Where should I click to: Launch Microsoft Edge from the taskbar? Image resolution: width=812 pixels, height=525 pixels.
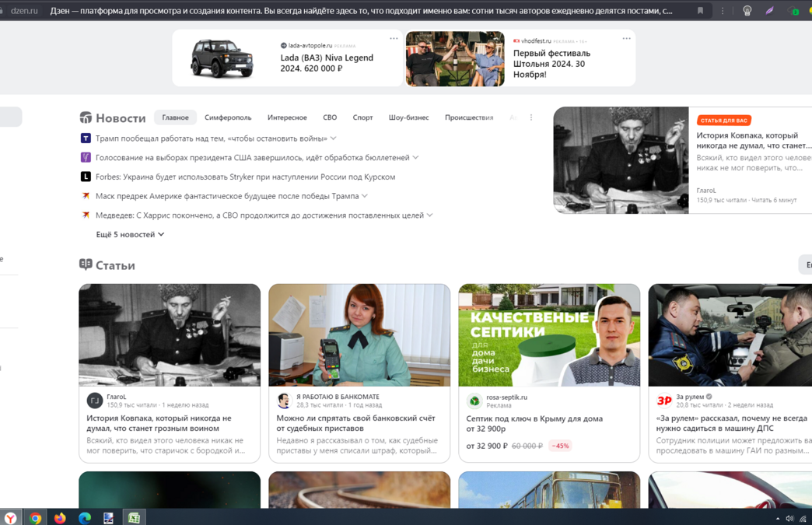click(x=85, y=518)
